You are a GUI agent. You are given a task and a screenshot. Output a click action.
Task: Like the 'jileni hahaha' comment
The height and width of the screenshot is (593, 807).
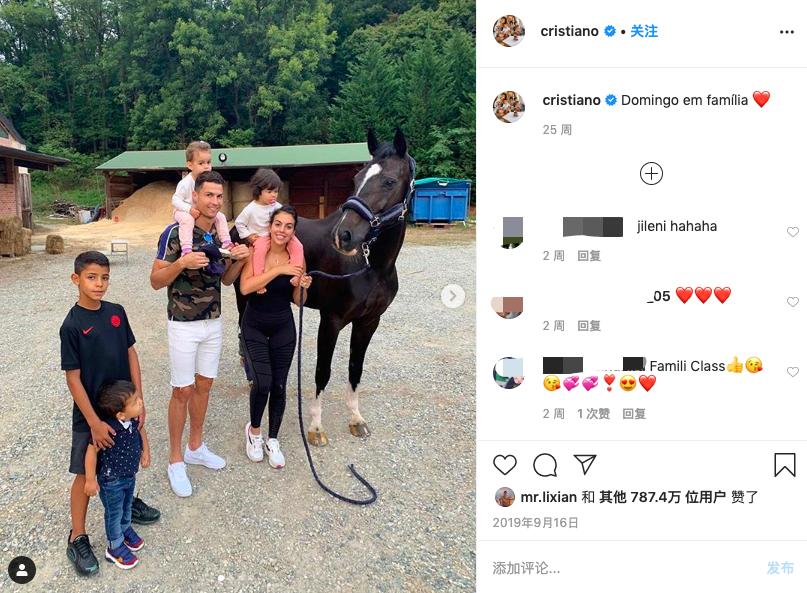pyautogui.click(x=793, y=232)
